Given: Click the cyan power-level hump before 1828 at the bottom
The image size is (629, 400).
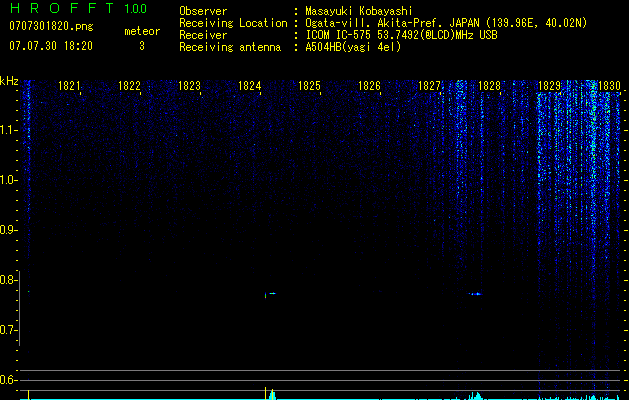Looking at the screenshot, I should [x=475, y=396].
